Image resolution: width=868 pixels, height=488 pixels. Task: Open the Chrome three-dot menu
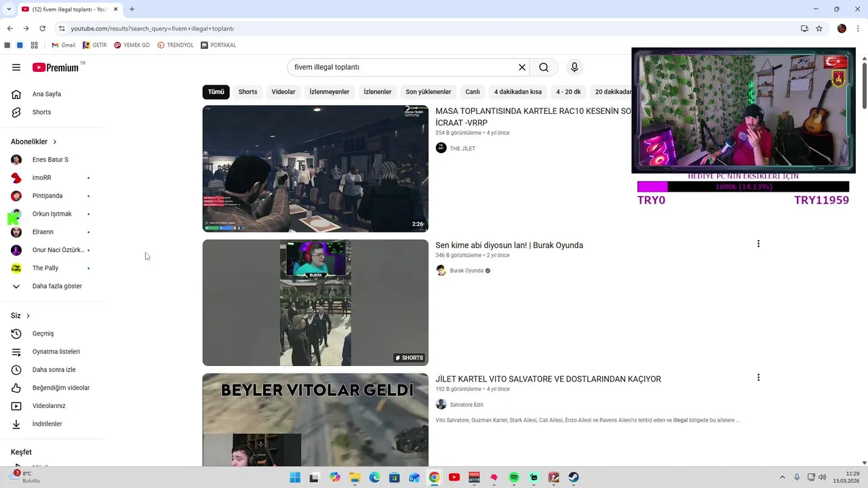point(858,28)
